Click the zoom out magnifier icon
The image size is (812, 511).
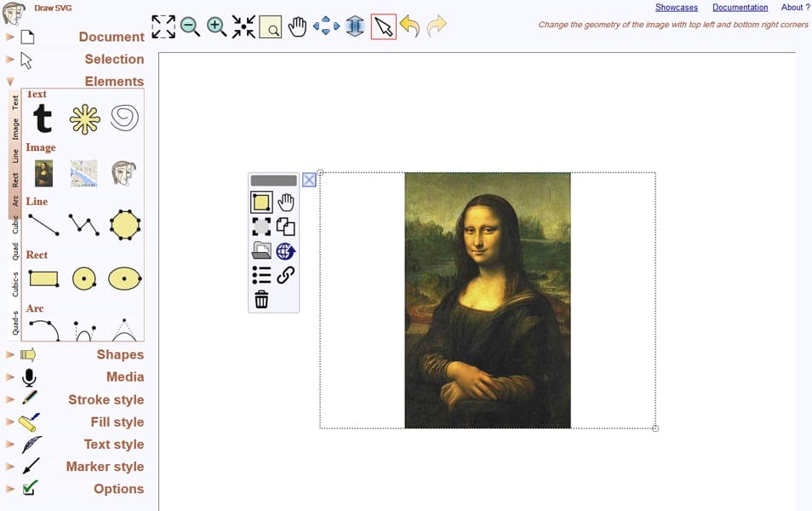(190, 26)
